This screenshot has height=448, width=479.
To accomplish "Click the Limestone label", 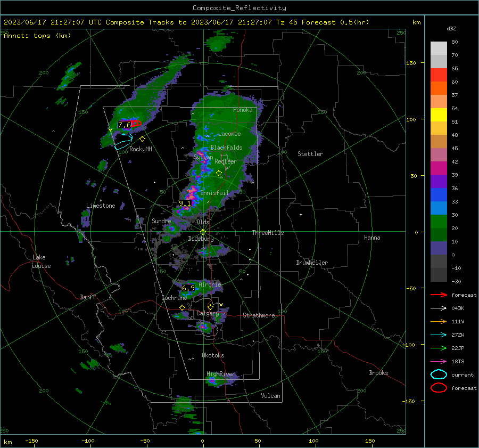I will pyautogui.click(x=101, y=206).
